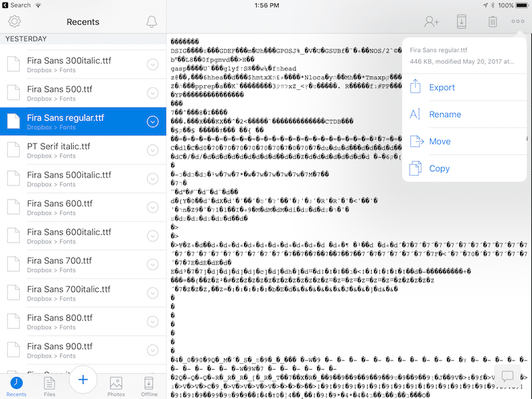Image resolution: width=532 pixels, height=399 pixels.
Task: Expand options for Fira Sans 500.ttf
Action: click(x=152, y=92)
